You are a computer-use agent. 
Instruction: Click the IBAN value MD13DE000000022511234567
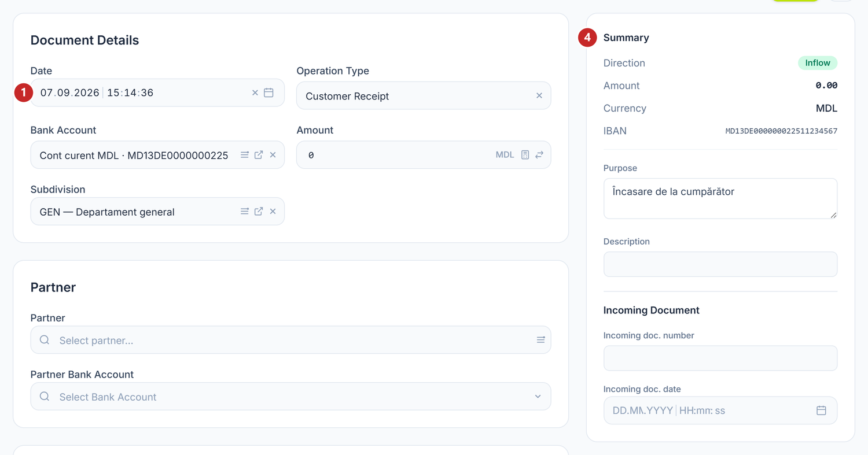click(x=781, y=131)
